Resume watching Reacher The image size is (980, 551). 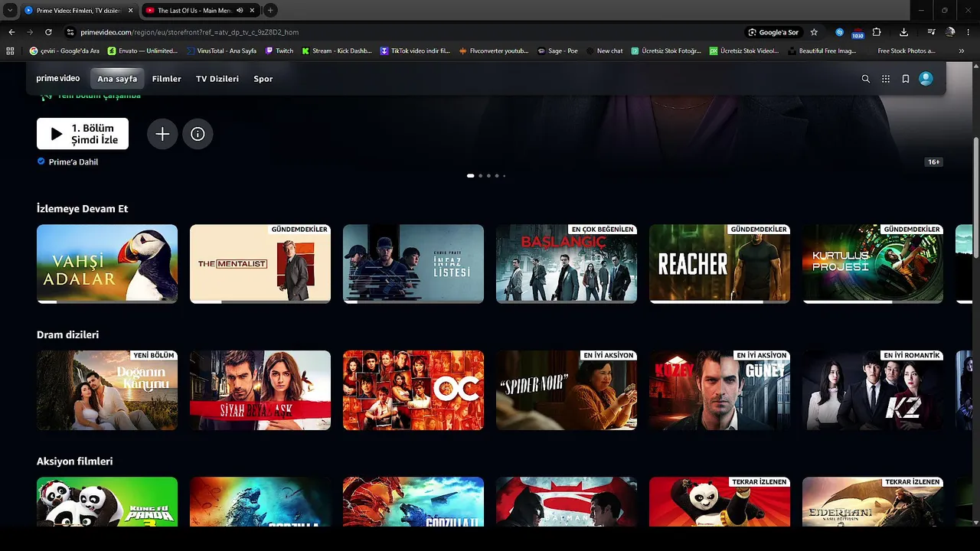click(720, 264)
